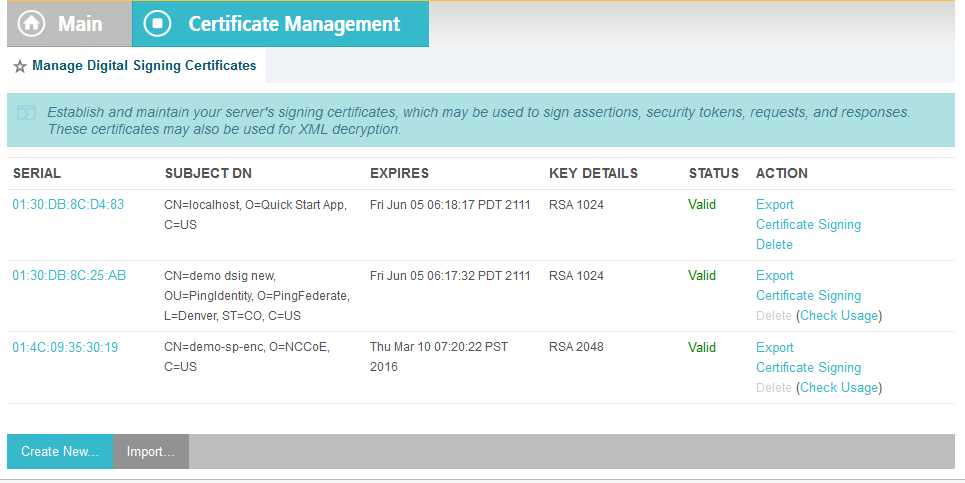Viewport: 965px width, 483px height.
Task: Open Certificate Signing for localhost certificate
Action: 808,225
